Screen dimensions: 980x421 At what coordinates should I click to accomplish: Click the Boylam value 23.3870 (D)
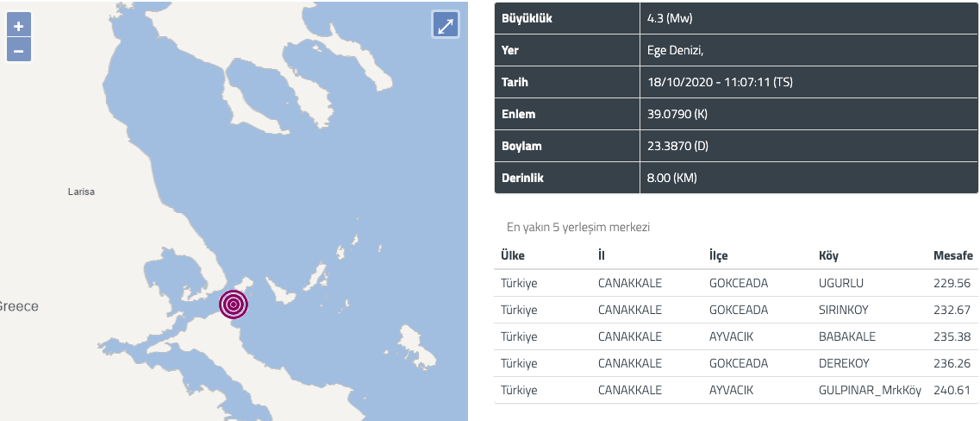677,147
